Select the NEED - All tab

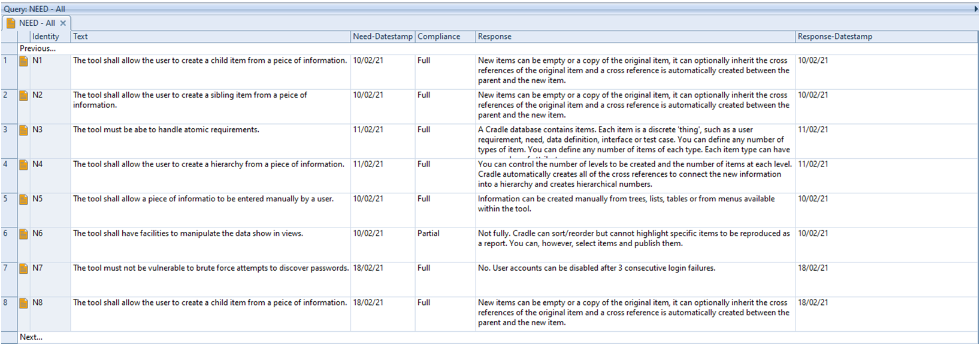(37, 23)
